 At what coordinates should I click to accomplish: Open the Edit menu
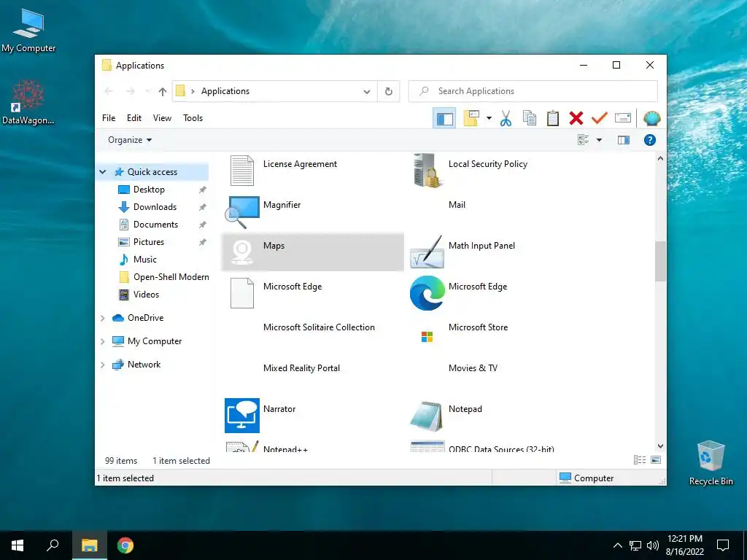click(x=134, y=118)
